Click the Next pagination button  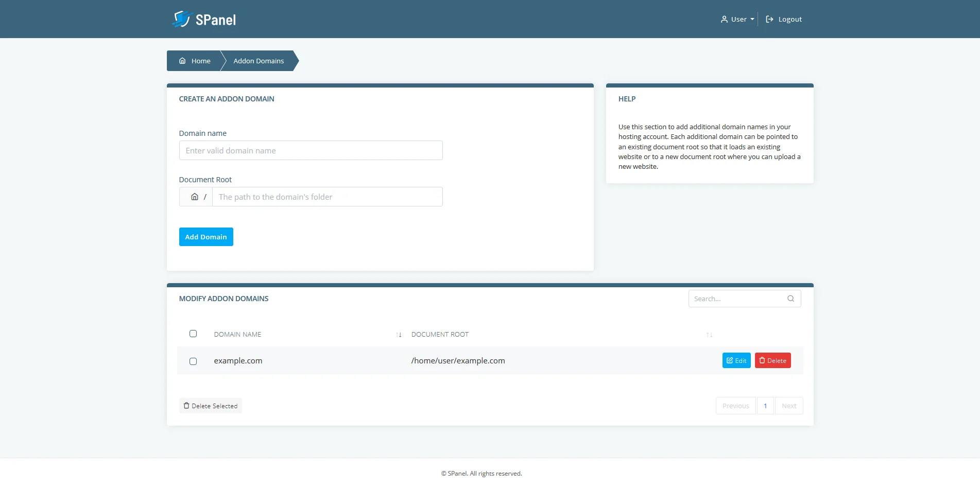tap(788, 406)
